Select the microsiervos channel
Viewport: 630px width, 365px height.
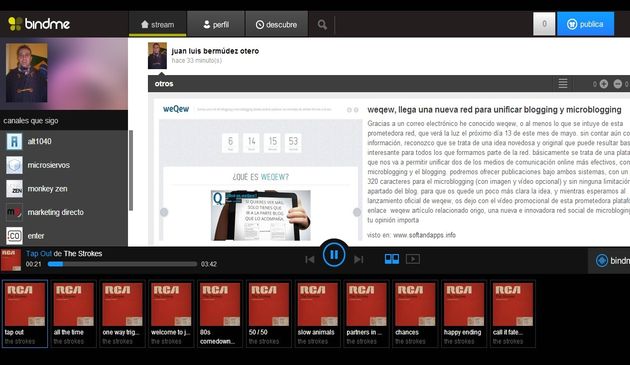[64, 165]
